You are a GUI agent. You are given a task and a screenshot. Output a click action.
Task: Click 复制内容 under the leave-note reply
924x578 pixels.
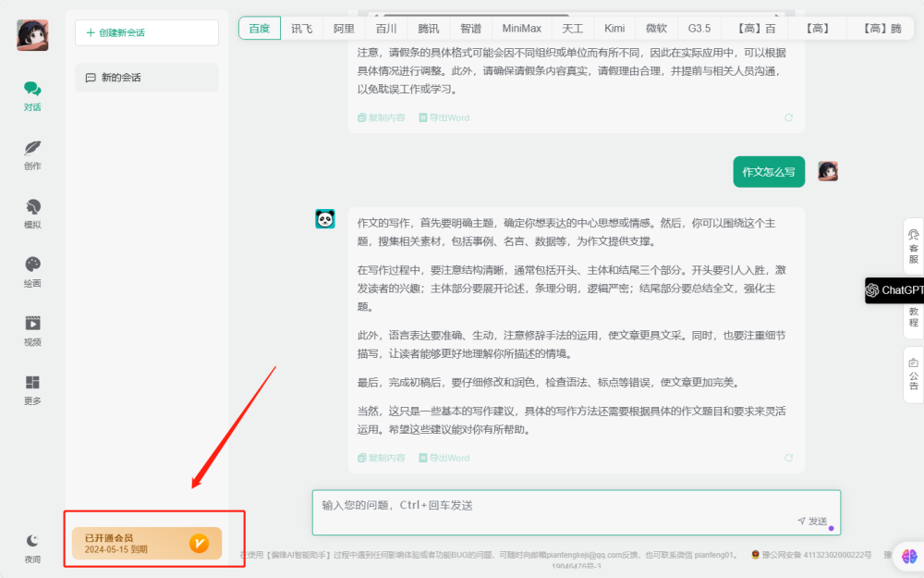(x=382, y=117)
